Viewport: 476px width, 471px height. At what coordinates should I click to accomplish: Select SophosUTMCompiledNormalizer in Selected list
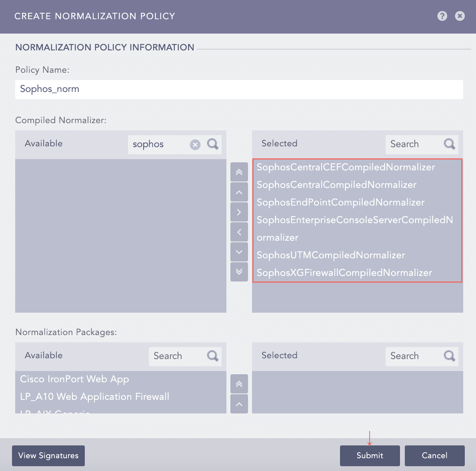[331, 255]
